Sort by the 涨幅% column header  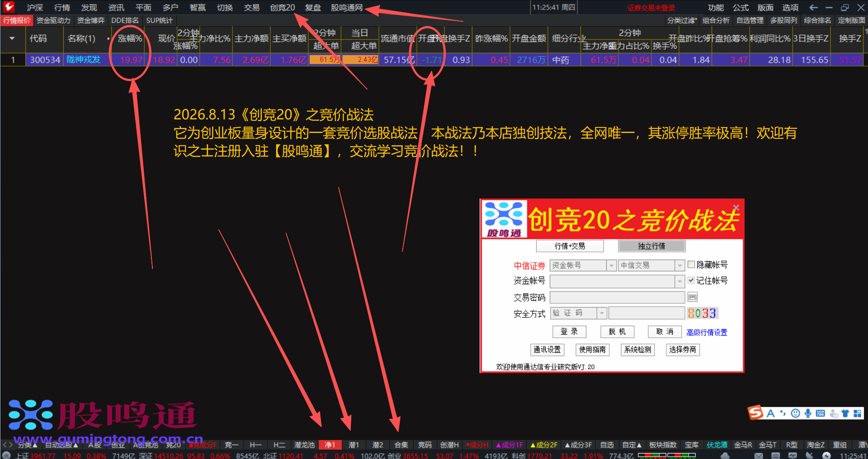coord(130,38)
